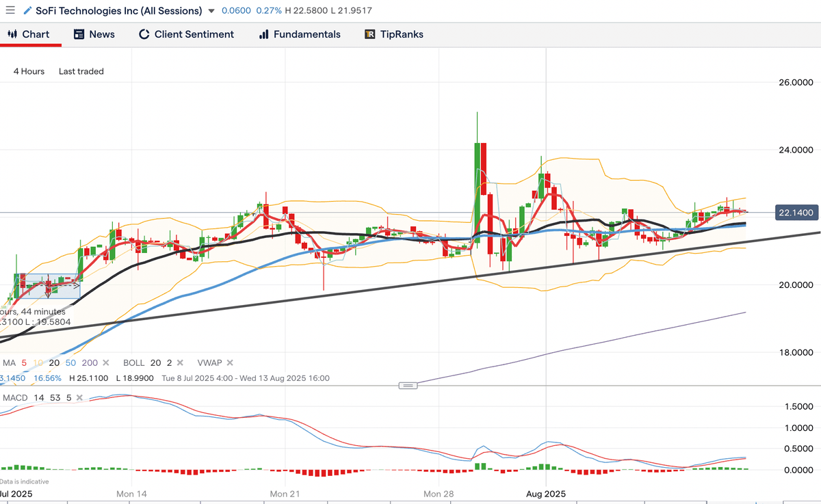Image resolution: width=821 pixels, height=504 pixels.
Task: Change the 4 Hours timeframe
Action: 29,71
